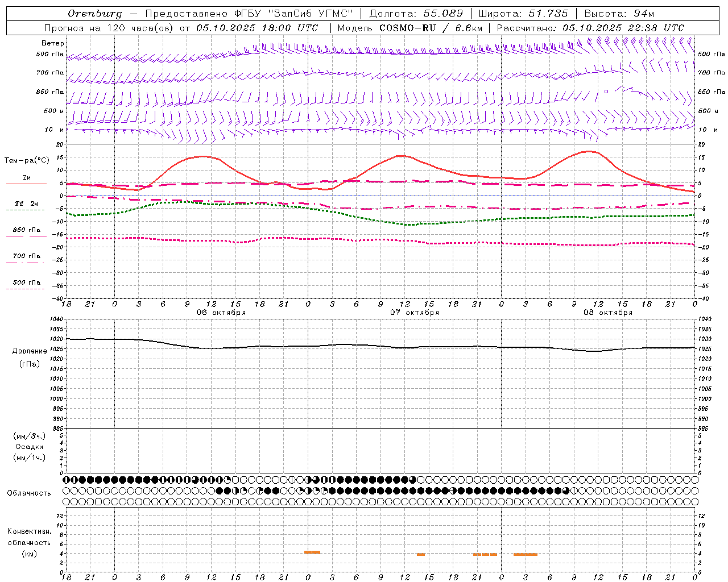Click the Долгота: 55.089 value
The height and width of the screenshot is (582, 728).
point(416,13)
